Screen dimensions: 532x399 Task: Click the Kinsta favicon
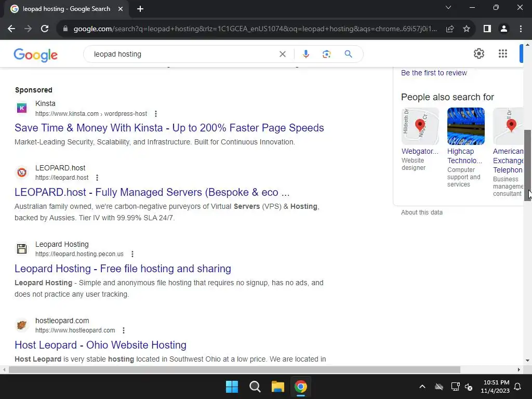(22, 108)
